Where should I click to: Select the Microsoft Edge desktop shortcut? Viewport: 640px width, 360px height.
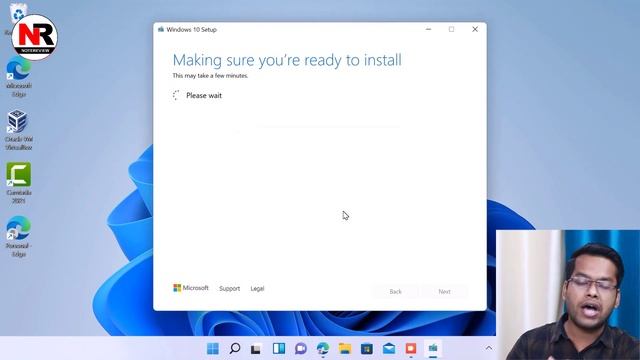[18, 78]
